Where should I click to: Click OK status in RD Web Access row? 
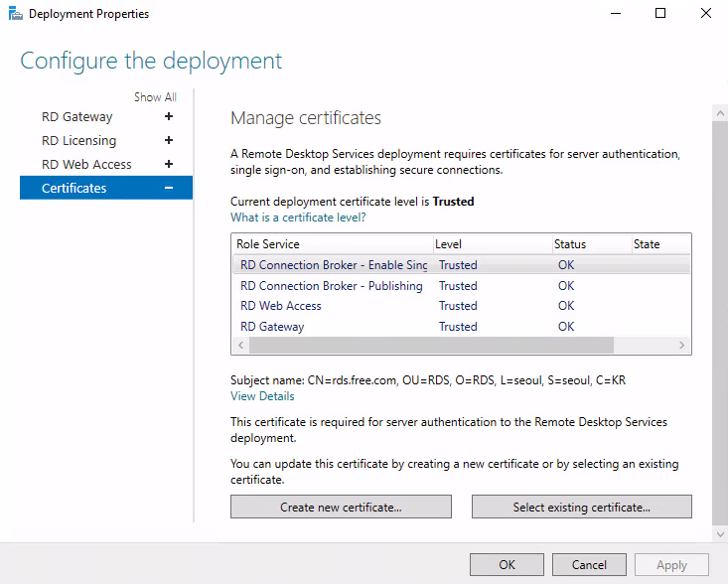click(566, 306)
